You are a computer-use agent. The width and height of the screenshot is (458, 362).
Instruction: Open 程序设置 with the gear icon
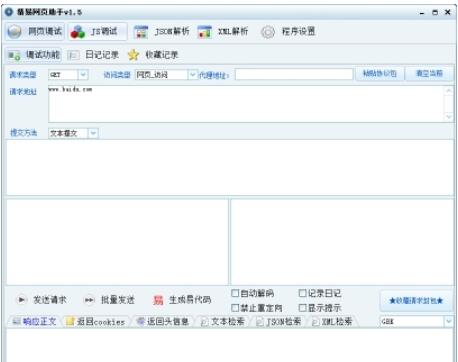point(288,32)
